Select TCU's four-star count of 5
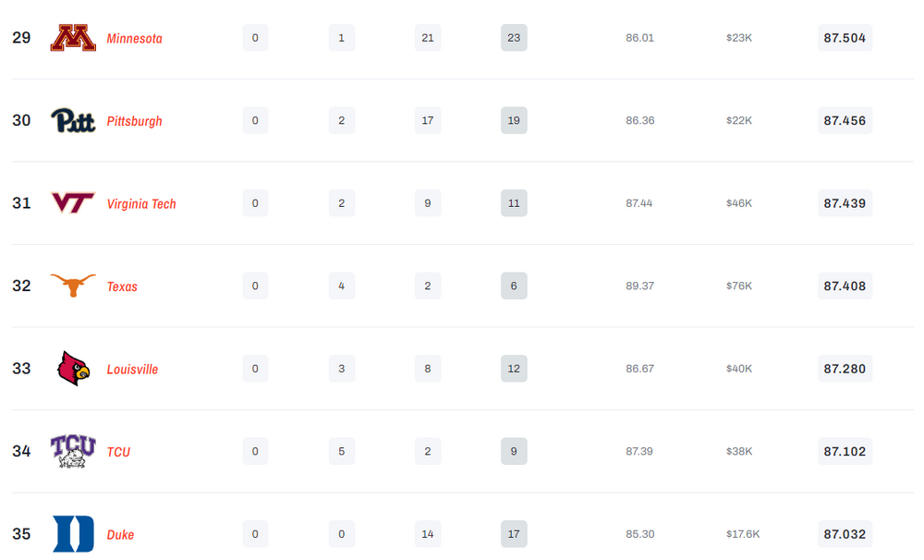The height and width of the screenshot is (560, 924). (x=341, y=451)
